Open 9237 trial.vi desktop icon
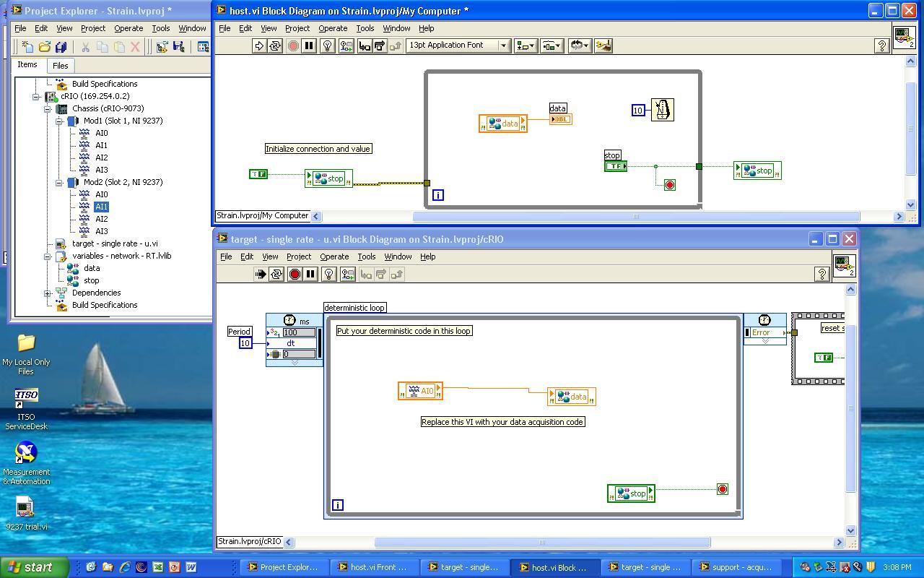 pos(26,514)
